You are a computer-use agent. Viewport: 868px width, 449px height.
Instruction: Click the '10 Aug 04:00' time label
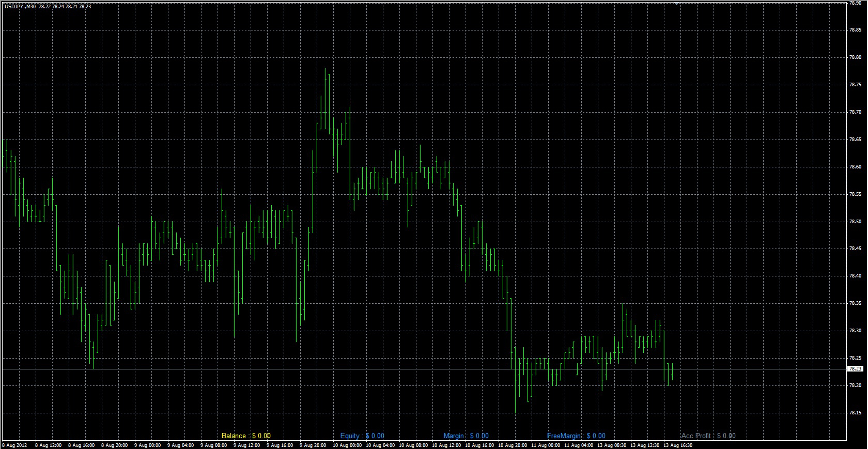(x=380, y=445)
